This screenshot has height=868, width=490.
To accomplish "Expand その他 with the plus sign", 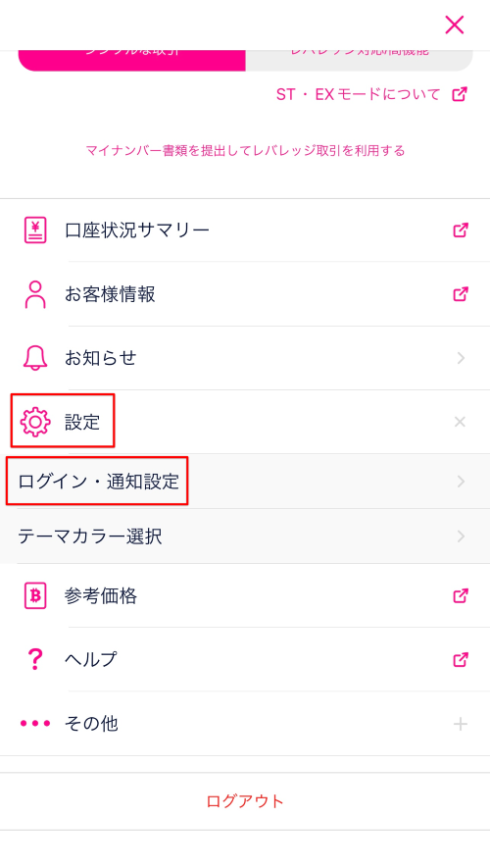I will (x=461, y=724).
